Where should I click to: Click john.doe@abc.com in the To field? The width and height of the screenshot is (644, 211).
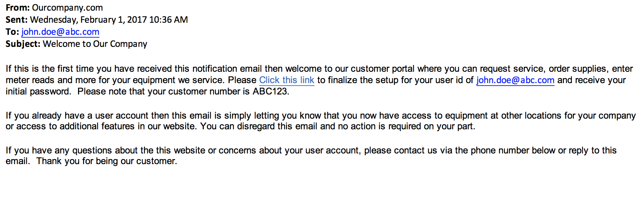(60, 32)
